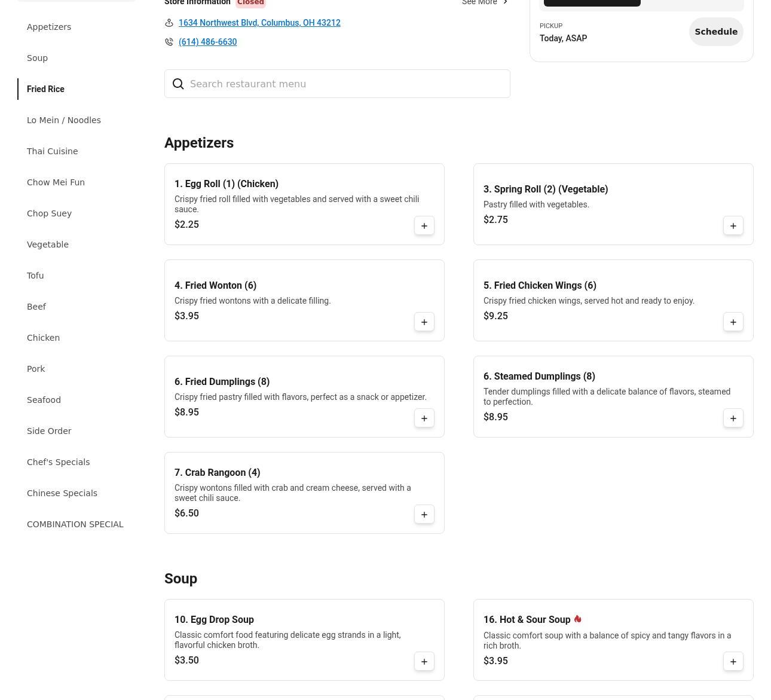Select Vegetable category in sidebar

48,244
